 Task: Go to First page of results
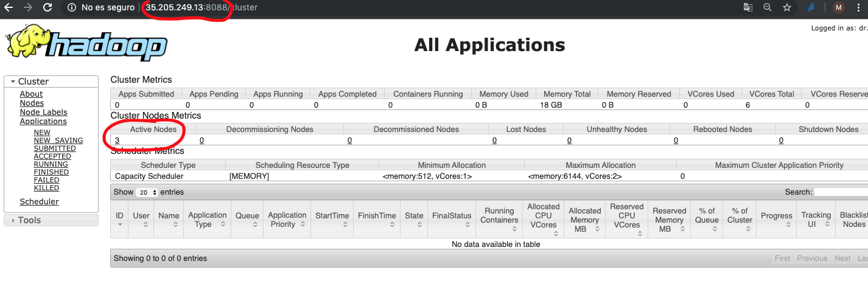click(x=782, y=258)
